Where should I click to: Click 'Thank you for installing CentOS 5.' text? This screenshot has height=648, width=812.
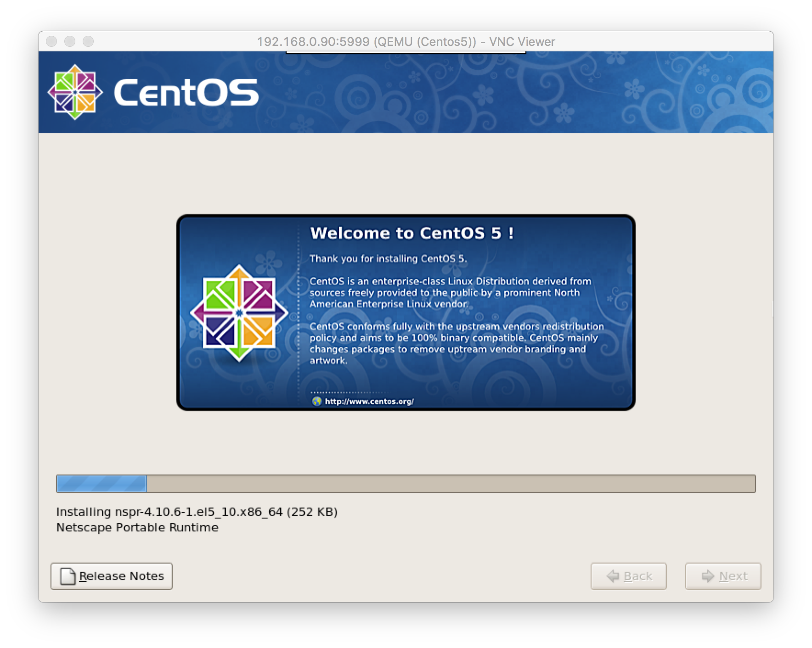[x=388, y=259]
